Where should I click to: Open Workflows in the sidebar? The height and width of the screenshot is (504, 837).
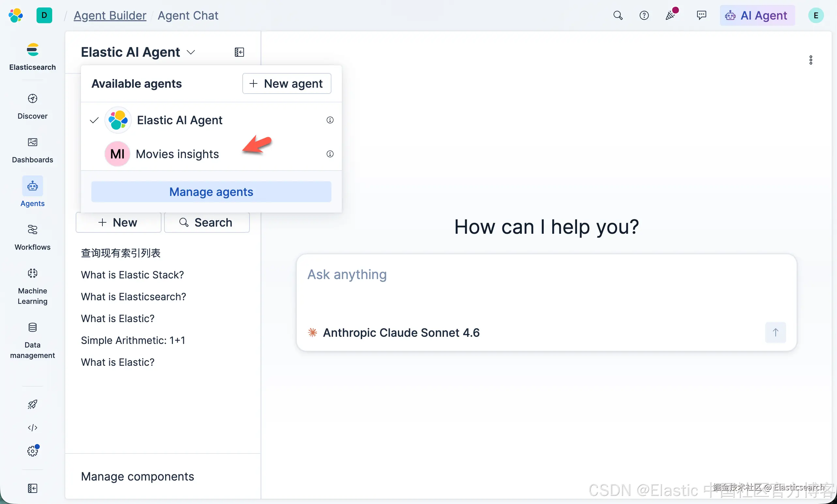[x=33, y=238]
